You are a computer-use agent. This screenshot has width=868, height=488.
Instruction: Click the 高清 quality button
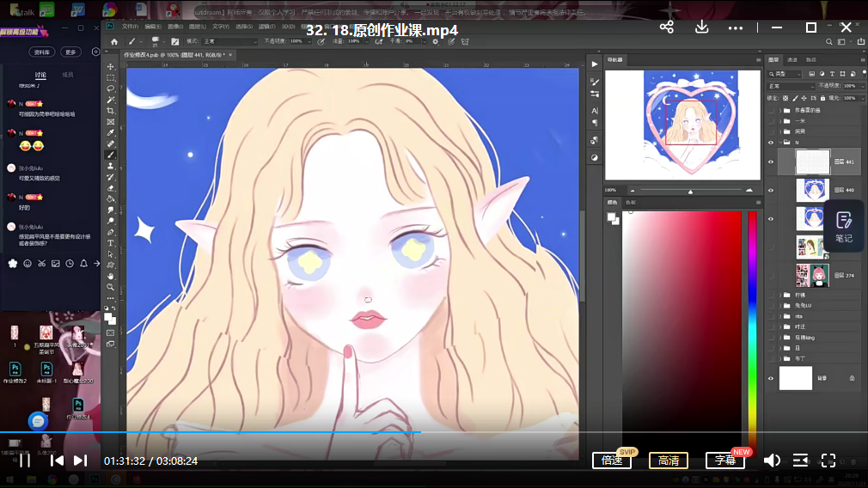click(668, 461)
